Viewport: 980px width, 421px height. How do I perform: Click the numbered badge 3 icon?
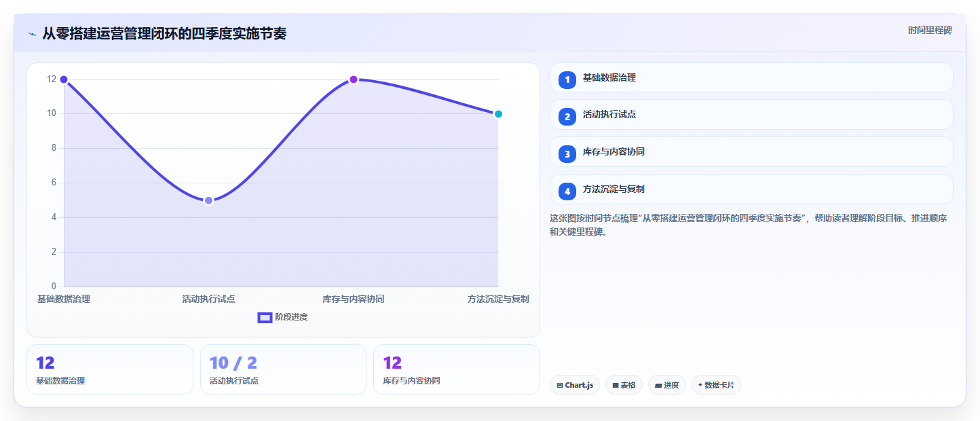tap(567, 154)
